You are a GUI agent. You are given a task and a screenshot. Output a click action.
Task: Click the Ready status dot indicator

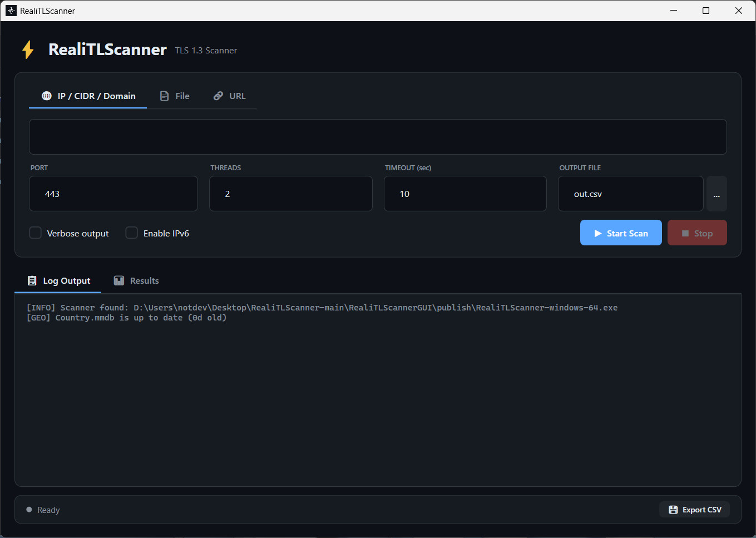(x=29, y=510)
